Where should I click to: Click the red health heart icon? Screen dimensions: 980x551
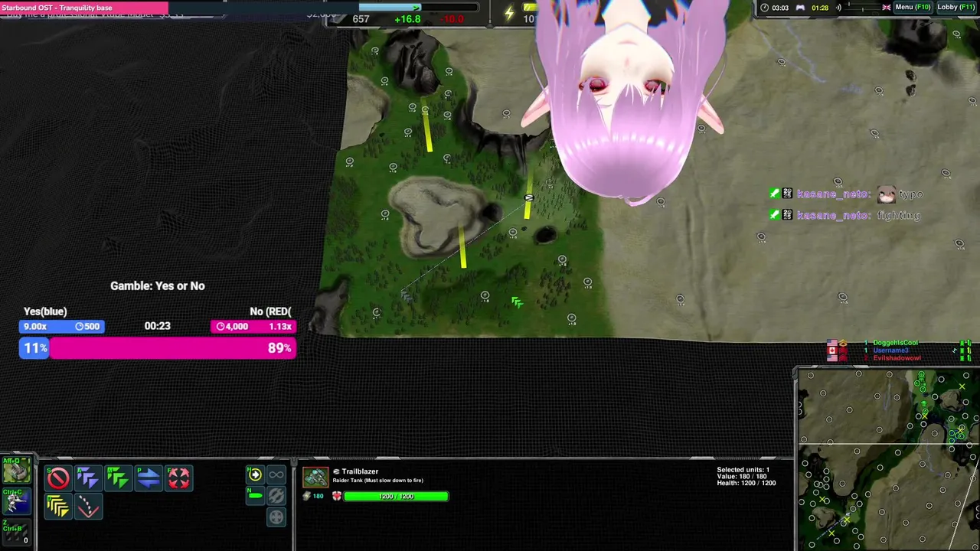tap(336, 496)
